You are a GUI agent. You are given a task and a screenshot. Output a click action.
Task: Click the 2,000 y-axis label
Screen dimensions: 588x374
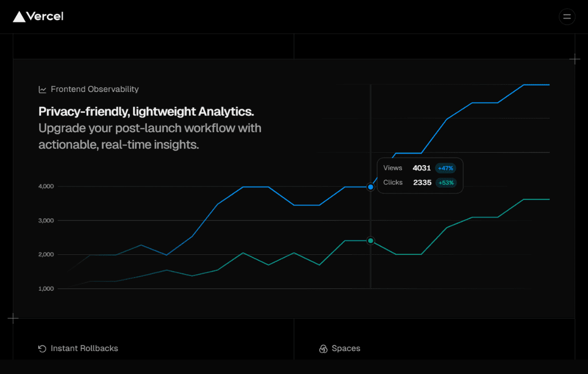tap(46, 254)
